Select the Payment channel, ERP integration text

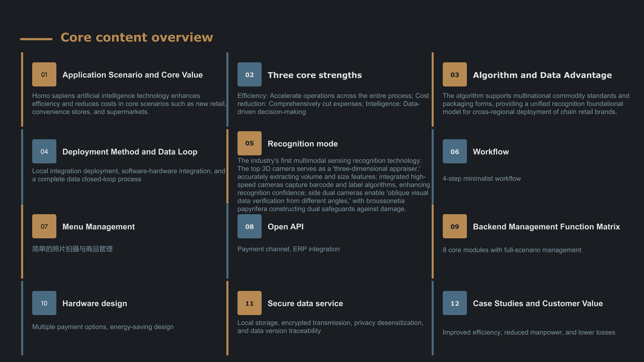289,249
